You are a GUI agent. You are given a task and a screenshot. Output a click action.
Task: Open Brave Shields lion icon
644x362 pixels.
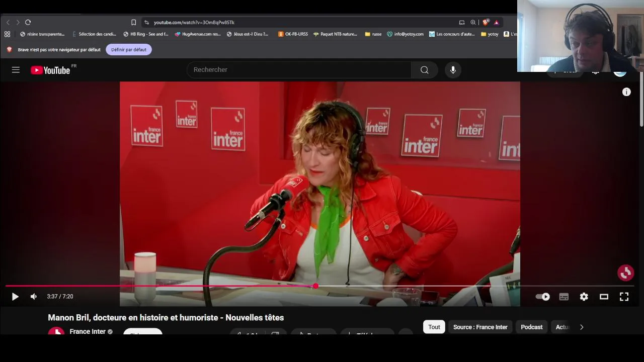coord(486,22)
